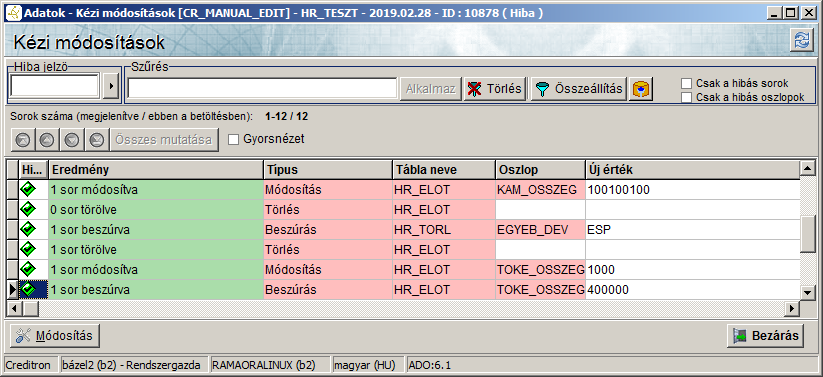Enable Csak a hibás sorok checkbox
This screenshot has height=377, width=823.
coord(686,83)
